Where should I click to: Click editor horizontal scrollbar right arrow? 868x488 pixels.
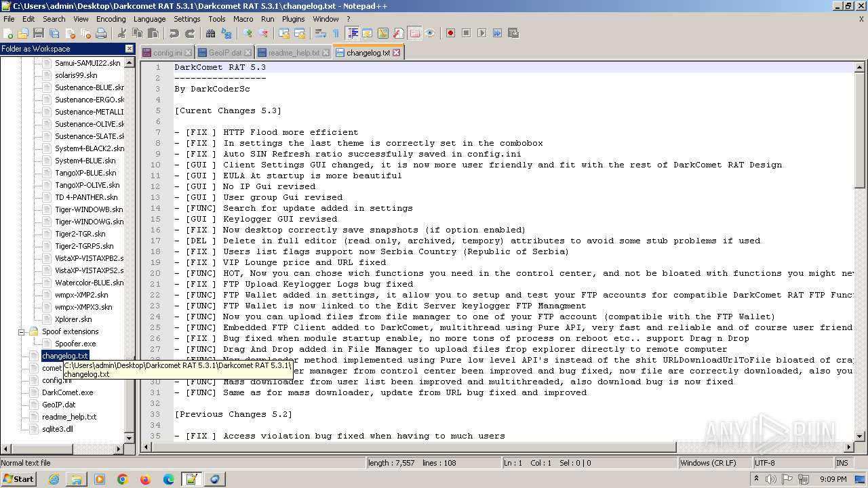click(848, 447)
